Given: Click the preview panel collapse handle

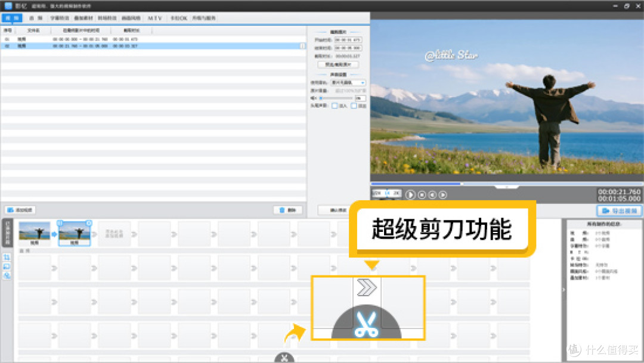Looking at the screenshot, I should (507, 187).
